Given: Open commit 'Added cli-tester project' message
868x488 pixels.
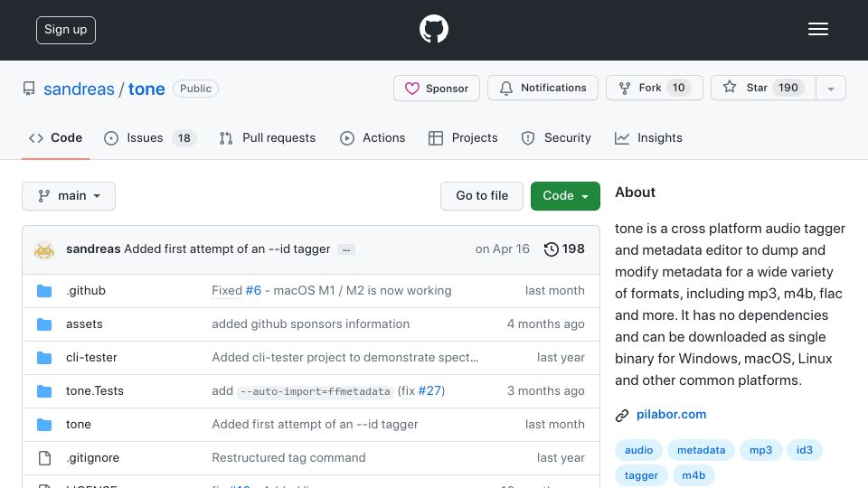Looking at the screenshot, I should pos(344,358).
